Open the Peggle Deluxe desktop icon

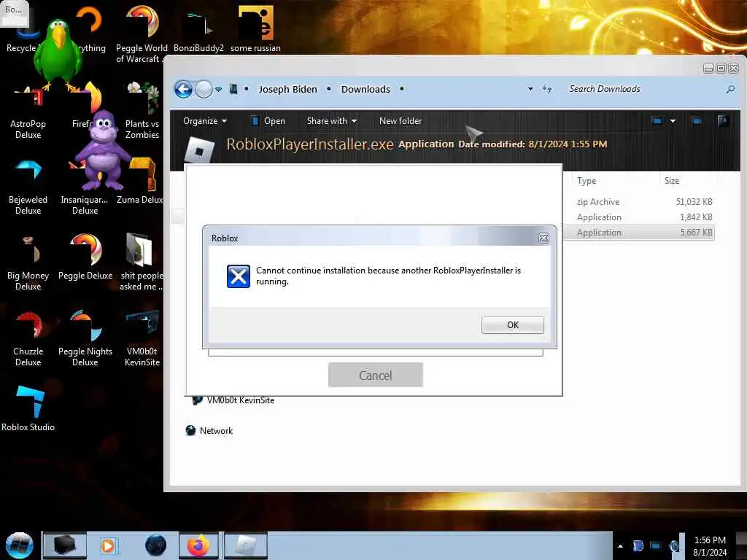pos(85,257)
